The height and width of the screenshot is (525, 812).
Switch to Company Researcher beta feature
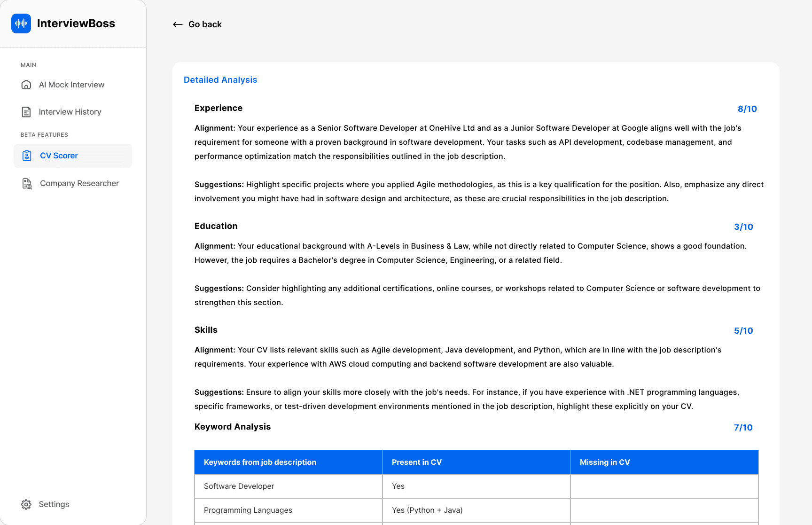[79, 183]
